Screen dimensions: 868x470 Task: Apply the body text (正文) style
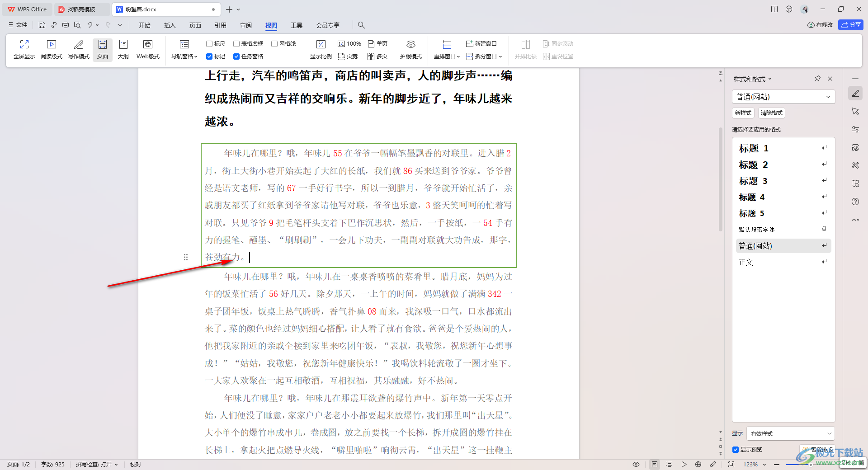(x=783, y=262)
